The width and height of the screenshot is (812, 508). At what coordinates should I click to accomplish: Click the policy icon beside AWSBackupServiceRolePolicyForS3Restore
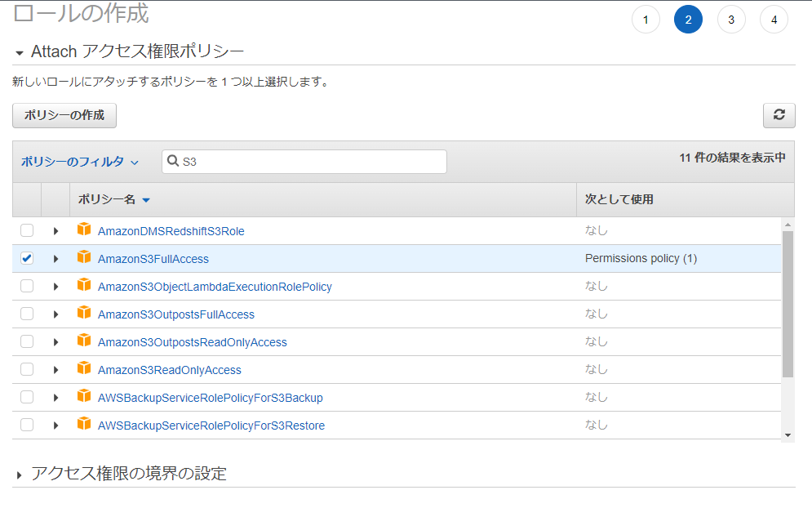coord(84,424)
